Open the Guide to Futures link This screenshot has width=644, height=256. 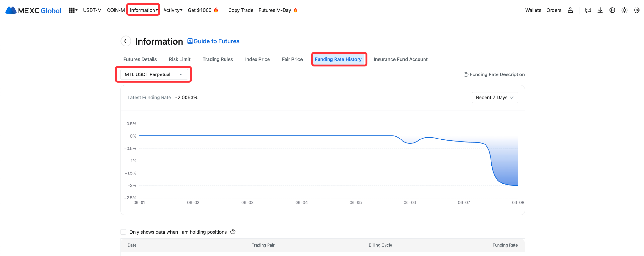click(x=214, y=41)
